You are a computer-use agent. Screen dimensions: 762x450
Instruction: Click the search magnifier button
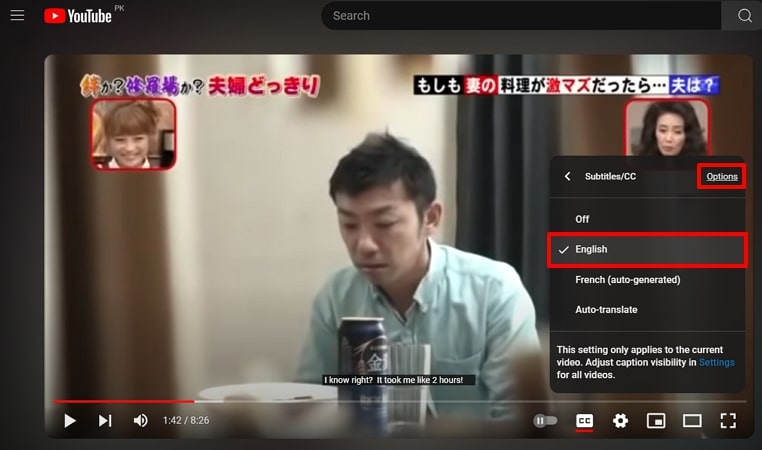(744, 16)
